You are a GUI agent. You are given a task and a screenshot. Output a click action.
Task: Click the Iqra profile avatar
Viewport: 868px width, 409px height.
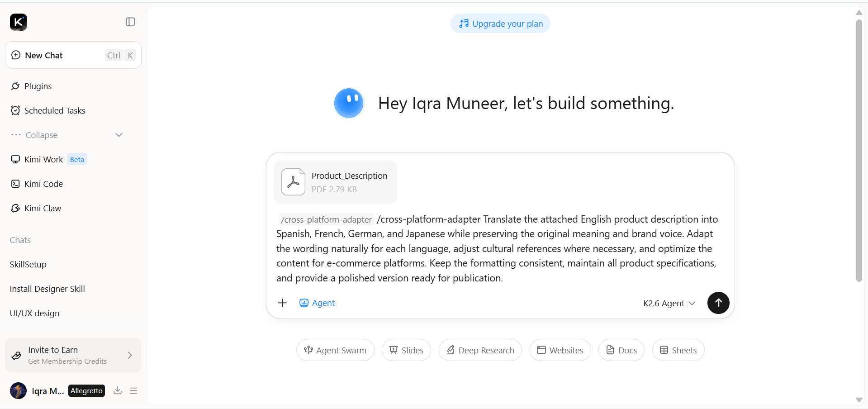[18, 391]
